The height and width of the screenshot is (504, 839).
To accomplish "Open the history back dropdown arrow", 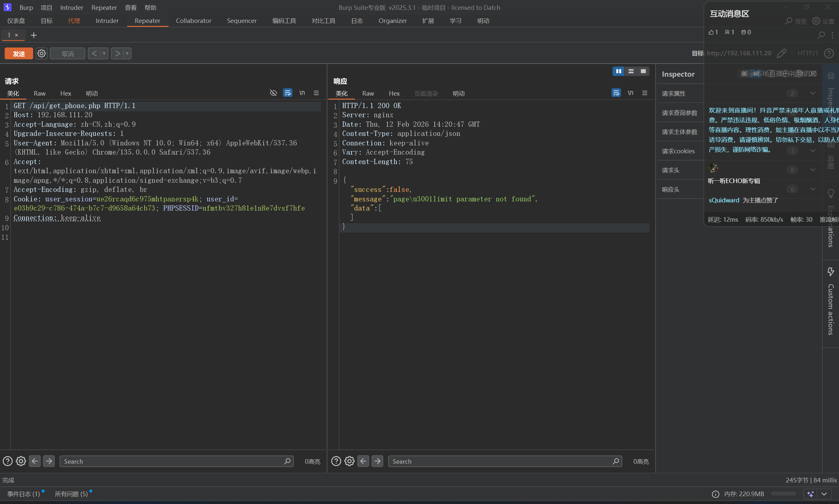I will pos(104,53).
